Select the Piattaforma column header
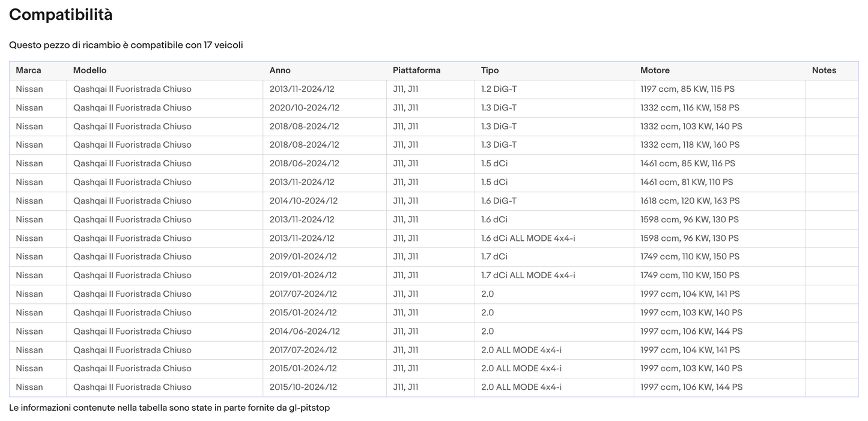Image resolution: width=868 pixels, height=421 pixels. [x=416, y=70]
